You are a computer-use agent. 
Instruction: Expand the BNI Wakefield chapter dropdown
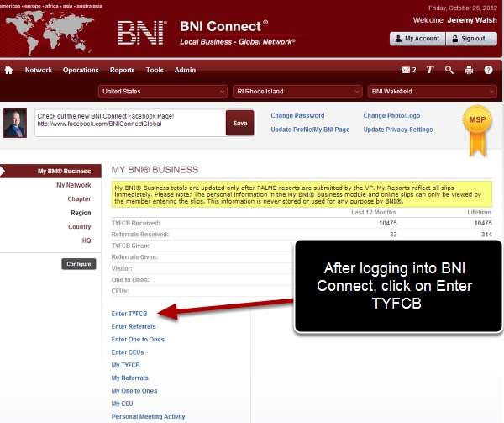pos(433,91)
